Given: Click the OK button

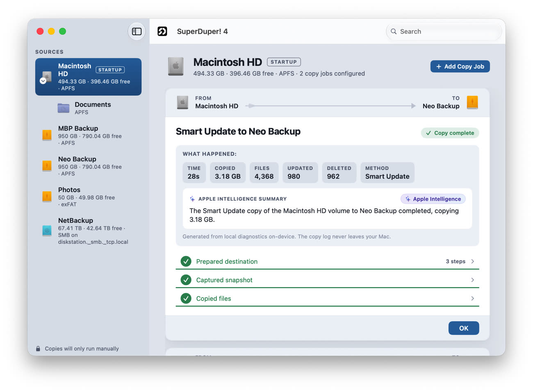Looking at the screenshot, I should pos(464,328).
